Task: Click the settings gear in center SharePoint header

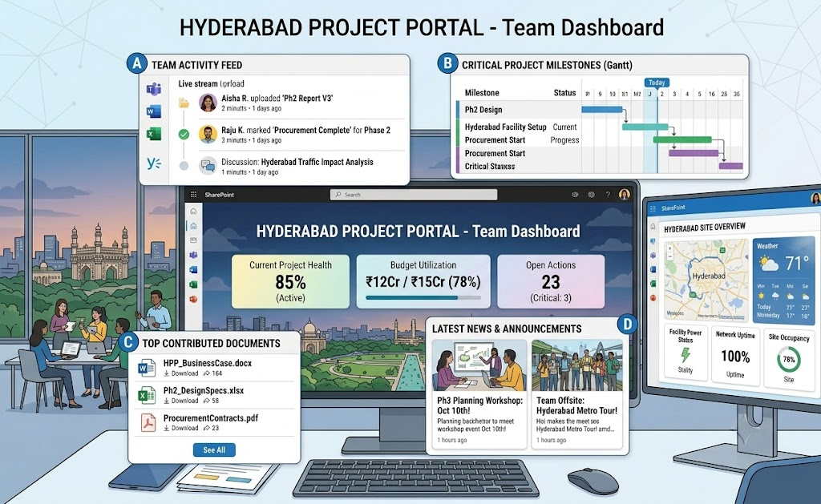Action: pyautogui.click(x=591, y=195)
